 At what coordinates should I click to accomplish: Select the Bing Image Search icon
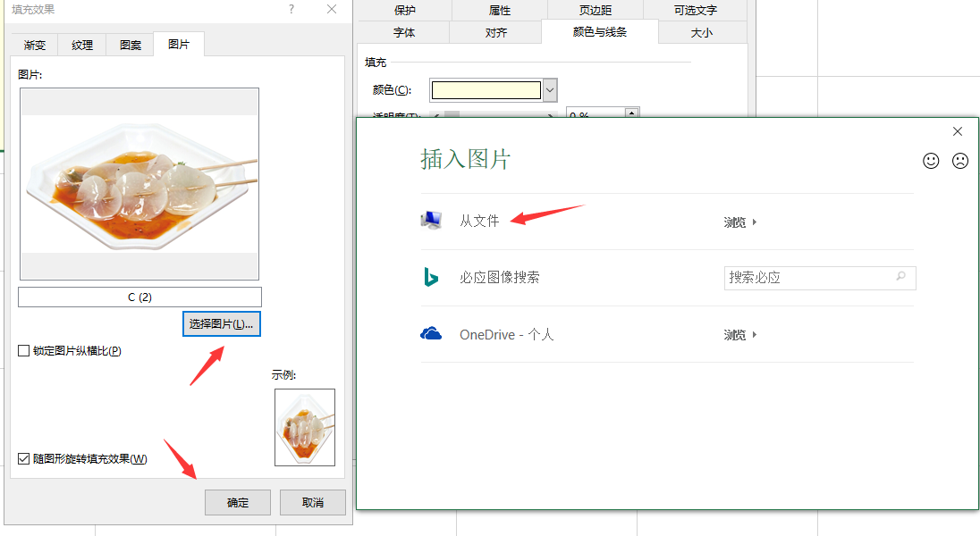point(431,278)
